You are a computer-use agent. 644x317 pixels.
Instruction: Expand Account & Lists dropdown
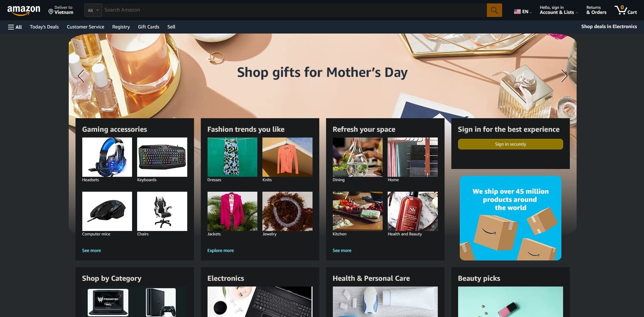pos(559,10)
